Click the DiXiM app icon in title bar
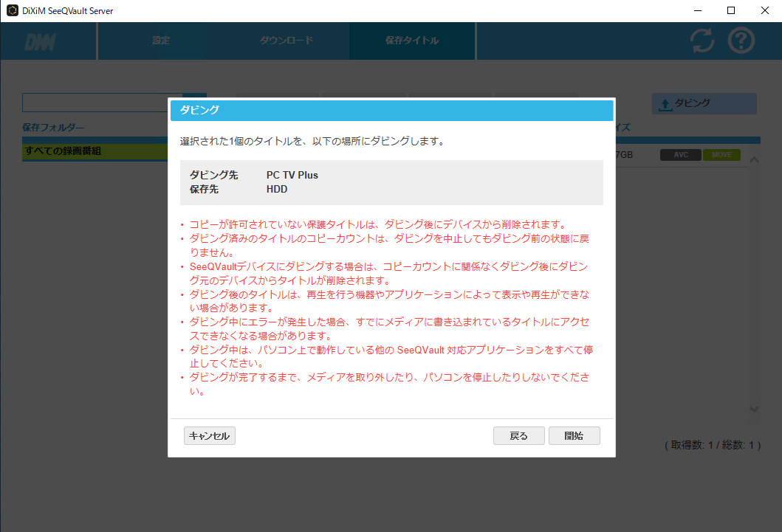 tap(12, 11)
